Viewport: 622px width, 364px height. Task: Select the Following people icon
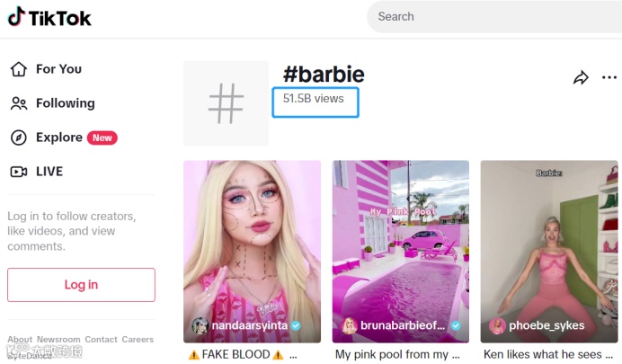[19, 103]
